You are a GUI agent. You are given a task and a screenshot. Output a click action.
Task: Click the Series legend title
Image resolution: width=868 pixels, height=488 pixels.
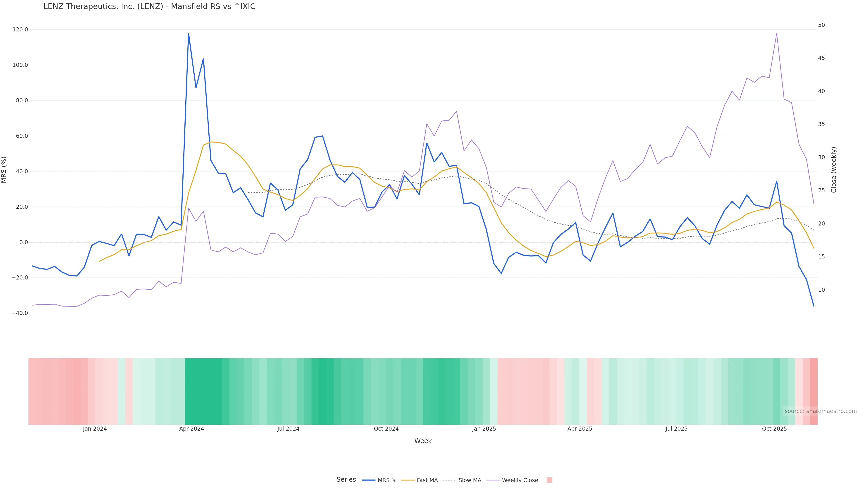click(346, 480)
